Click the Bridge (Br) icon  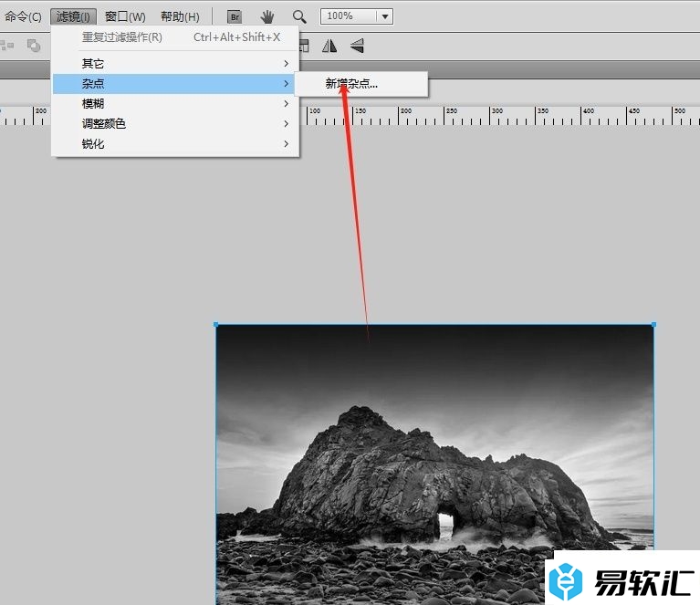pos(235,16)
